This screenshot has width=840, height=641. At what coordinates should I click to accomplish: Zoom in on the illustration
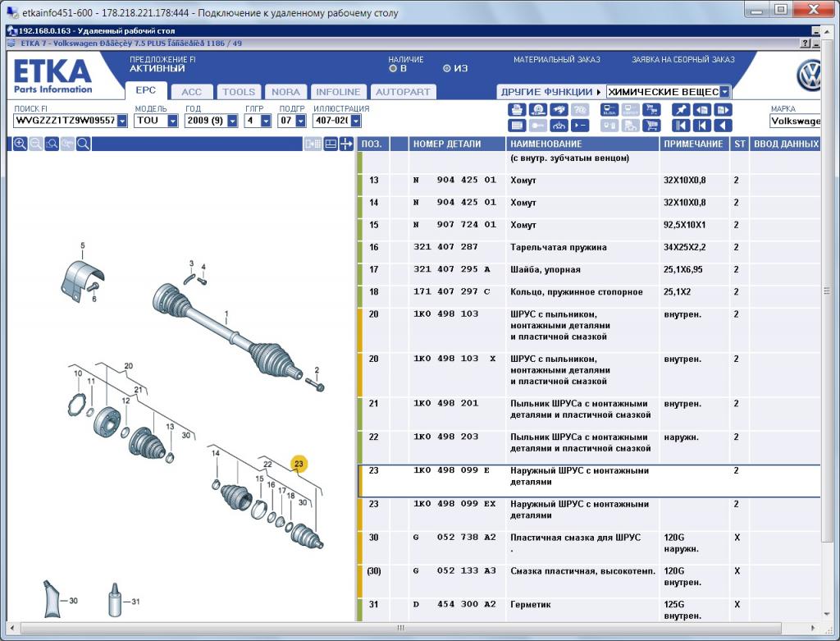tap(20, 144)
